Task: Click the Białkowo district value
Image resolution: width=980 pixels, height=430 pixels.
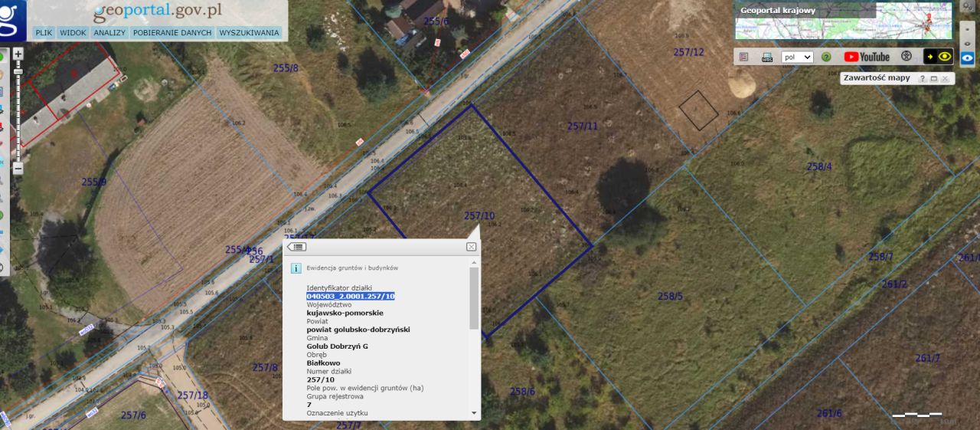Action: (x=323, y=363)
